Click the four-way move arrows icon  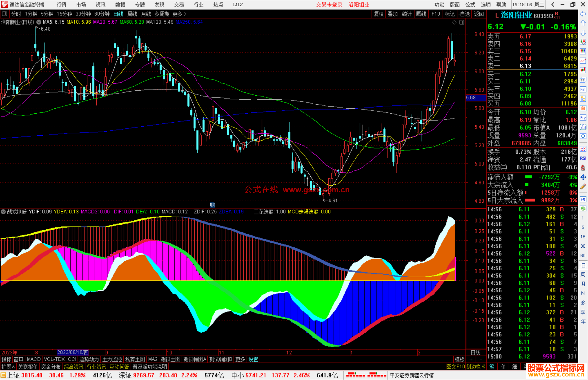click(583, 177)
